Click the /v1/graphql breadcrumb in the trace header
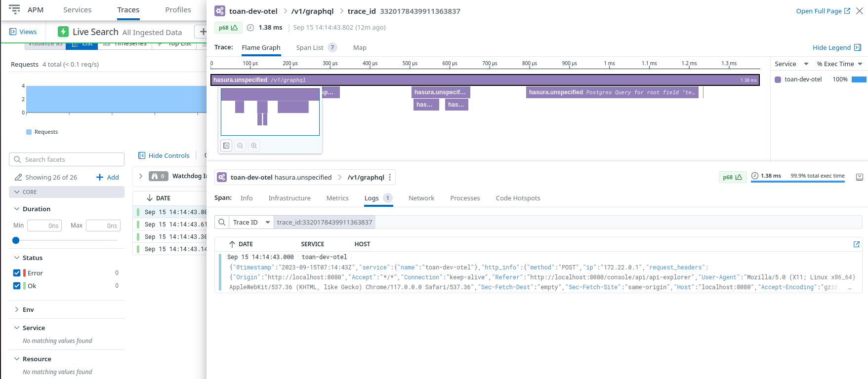This screenshot has height=379, width=868. [312, 11]
